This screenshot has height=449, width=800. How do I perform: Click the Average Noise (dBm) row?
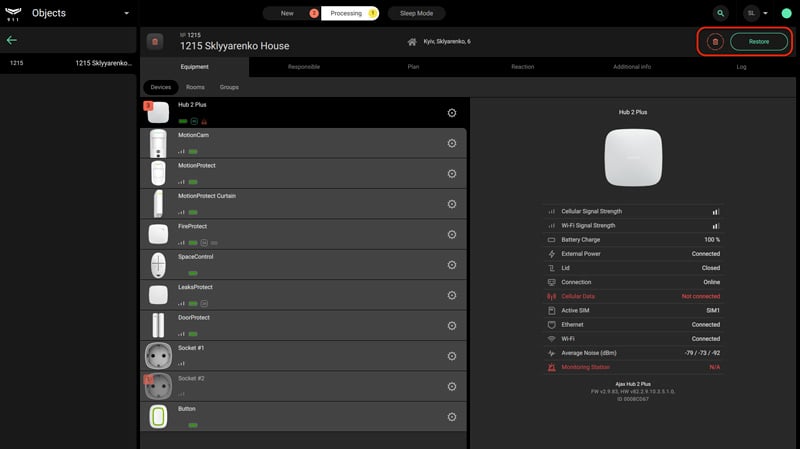633,353
